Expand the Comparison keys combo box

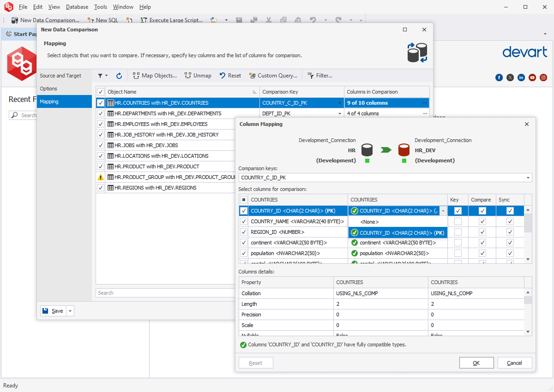(x=528, y=178)
